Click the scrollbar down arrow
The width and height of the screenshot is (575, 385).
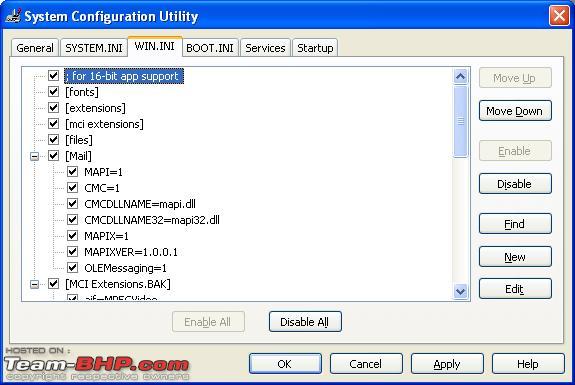tap(460, 291)
